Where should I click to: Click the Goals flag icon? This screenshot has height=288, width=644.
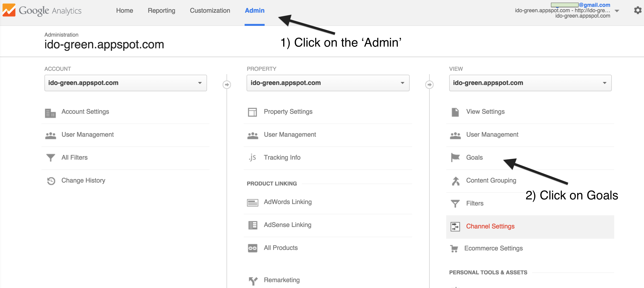point(455,157)
